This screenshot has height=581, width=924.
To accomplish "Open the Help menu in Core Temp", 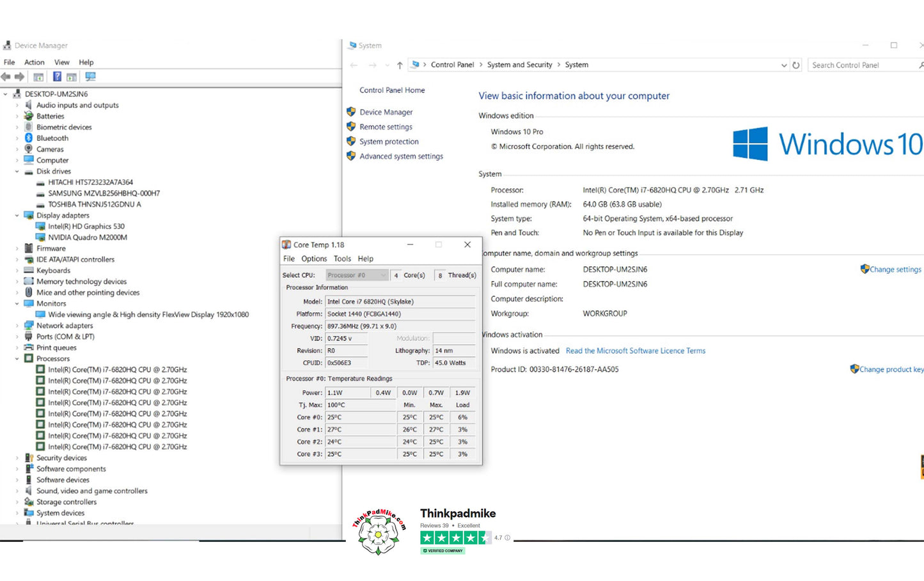I will pyautogui.click(x=366, y=259).
